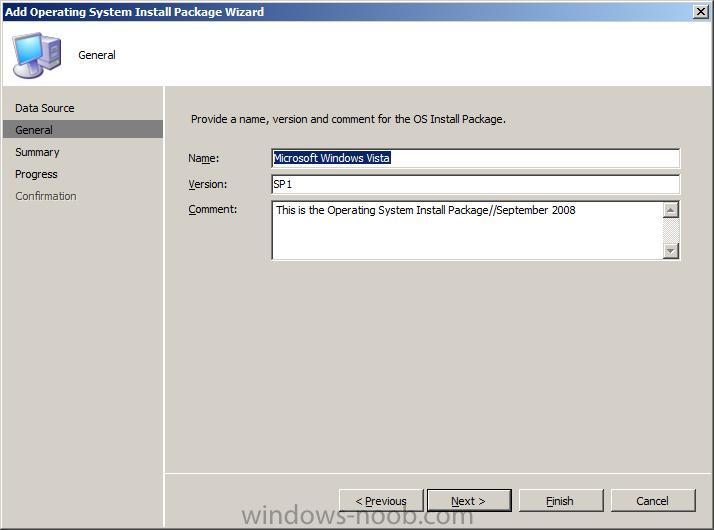The width and height of the screenshot is (714, 530).
Task: Click the Version: label
Action: point(208,184)
